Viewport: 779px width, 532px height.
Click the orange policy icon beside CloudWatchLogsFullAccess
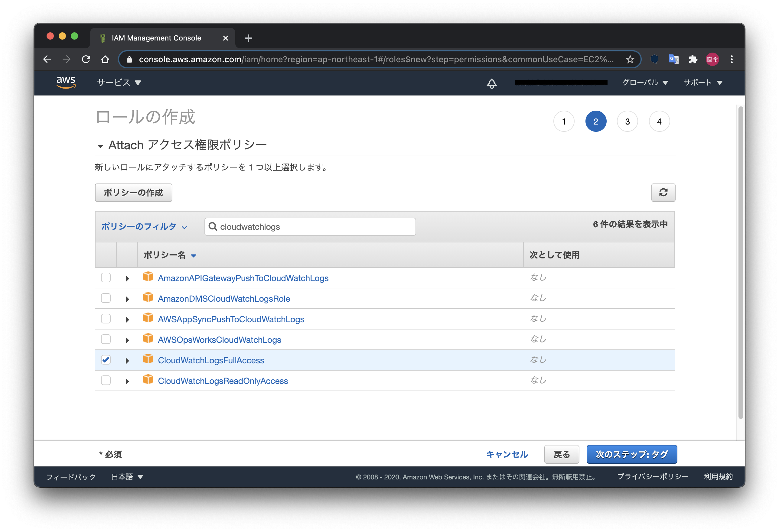(148, 359)
